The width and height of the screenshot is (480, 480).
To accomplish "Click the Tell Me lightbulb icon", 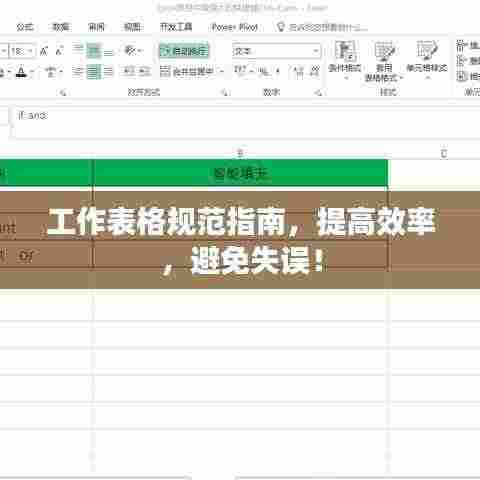I will 281,27.
